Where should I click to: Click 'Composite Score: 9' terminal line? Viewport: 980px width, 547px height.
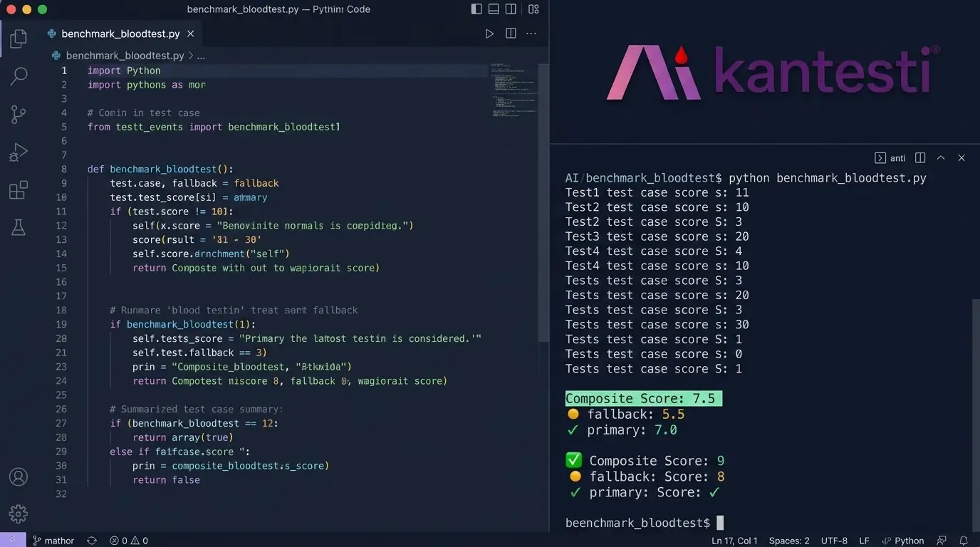645,461
